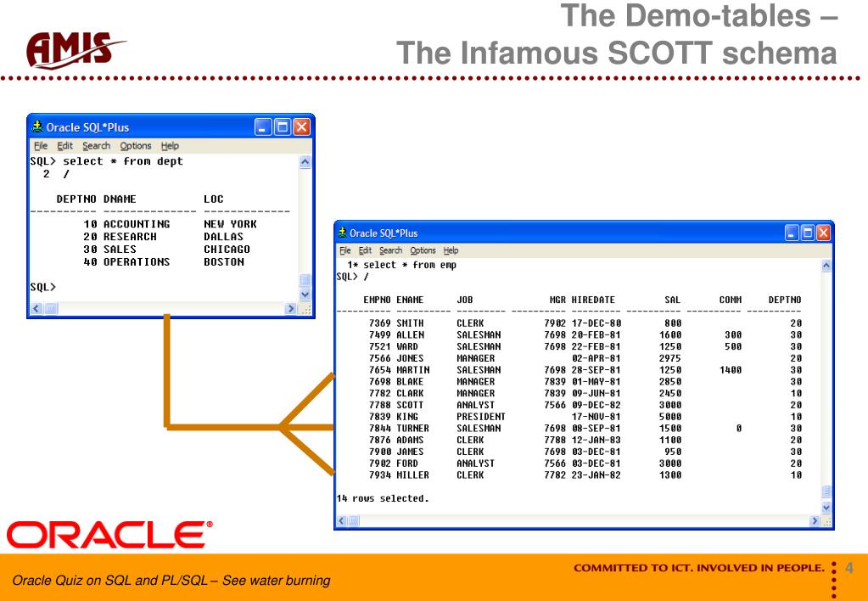
Task: Click the AMIS logo
Action: pos(75,51)
